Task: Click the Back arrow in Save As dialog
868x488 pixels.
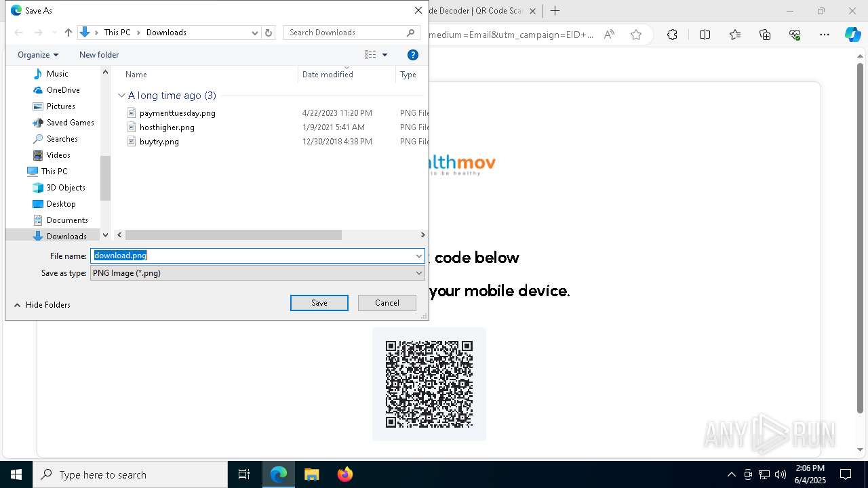Action: [18, 33]
